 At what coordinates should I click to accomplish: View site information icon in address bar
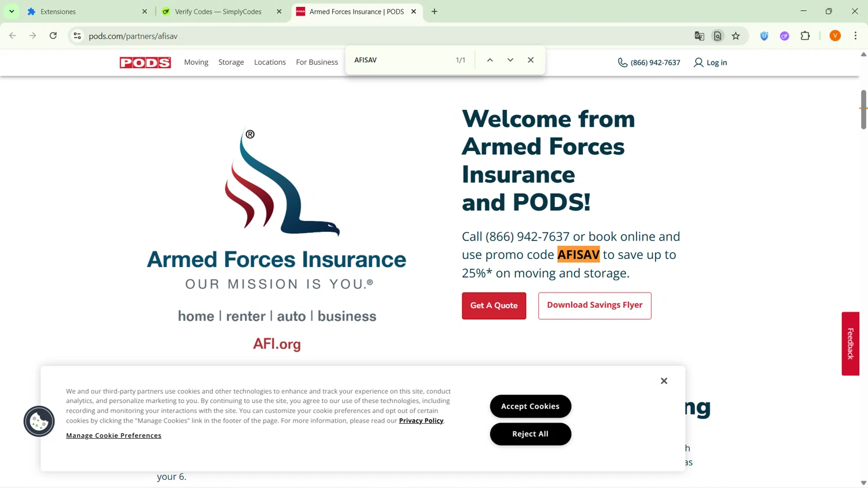click(x=77, y=36)
